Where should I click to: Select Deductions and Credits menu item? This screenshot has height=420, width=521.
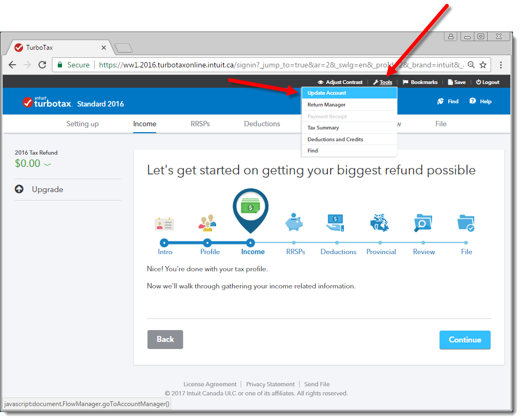point(349,139)
